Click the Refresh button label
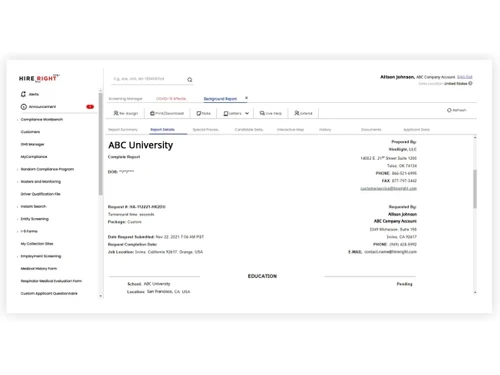 click(459, 110)
